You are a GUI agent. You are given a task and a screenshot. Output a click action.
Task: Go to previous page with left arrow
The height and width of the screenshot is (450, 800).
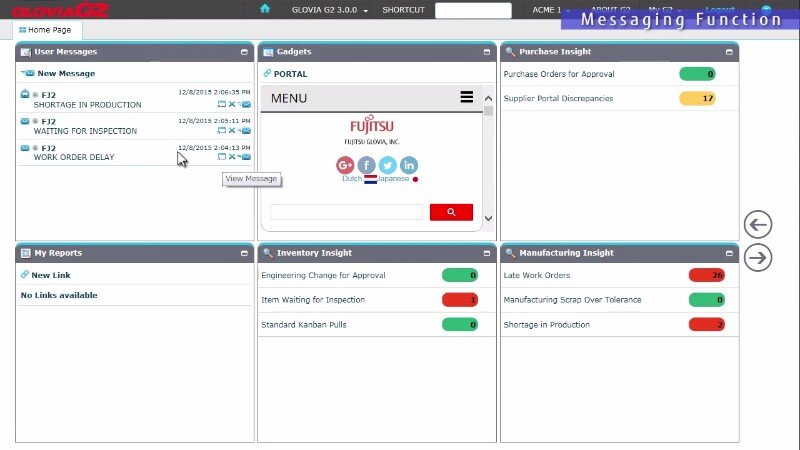click(758, 224)
